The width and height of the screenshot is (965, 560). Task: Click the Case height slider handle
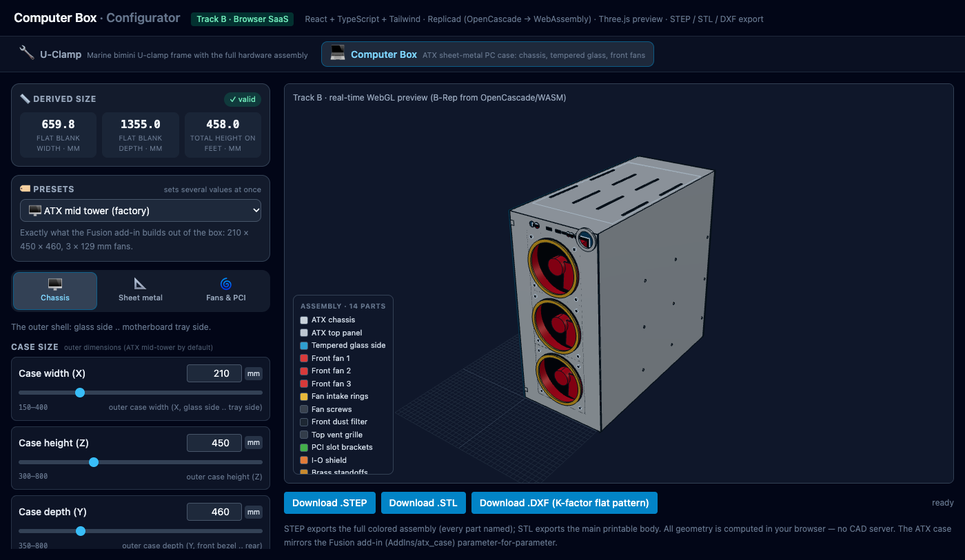point(94,462)
